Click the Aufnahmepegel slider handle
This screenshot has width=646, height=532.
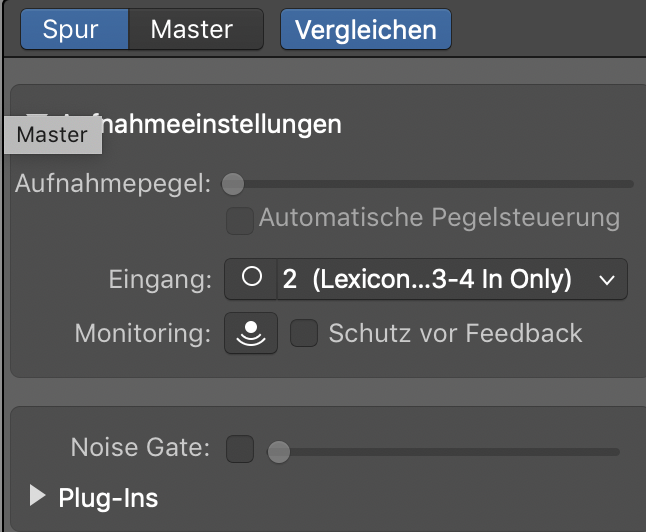tap(232, 184)
